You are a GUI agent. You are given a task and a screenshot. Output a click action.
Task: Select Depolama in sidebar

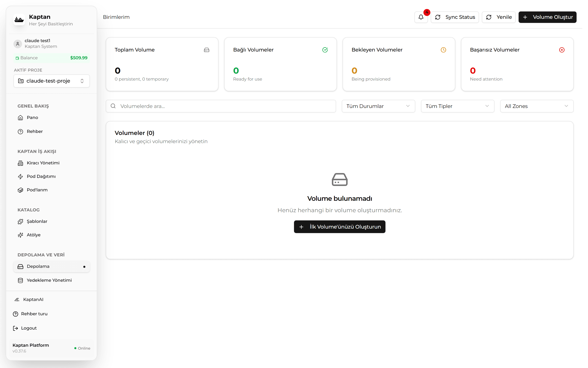tap(51, 267)
